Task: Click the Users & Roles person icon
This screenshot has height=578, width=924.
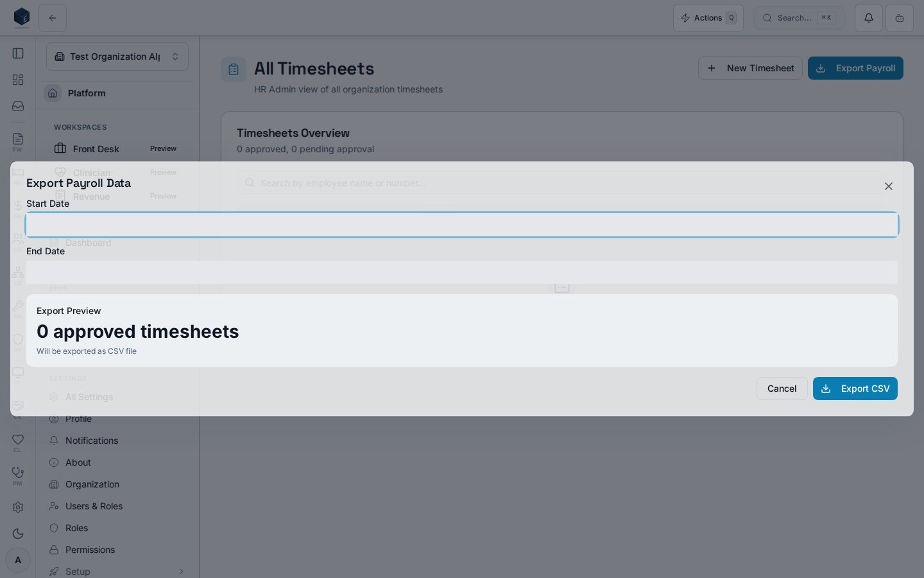Action: (x=54, y=506)
